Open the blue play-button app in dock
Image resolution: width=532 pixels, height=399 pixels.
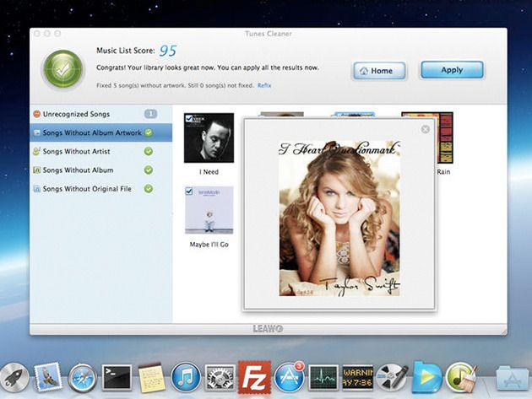coord(426,377)
